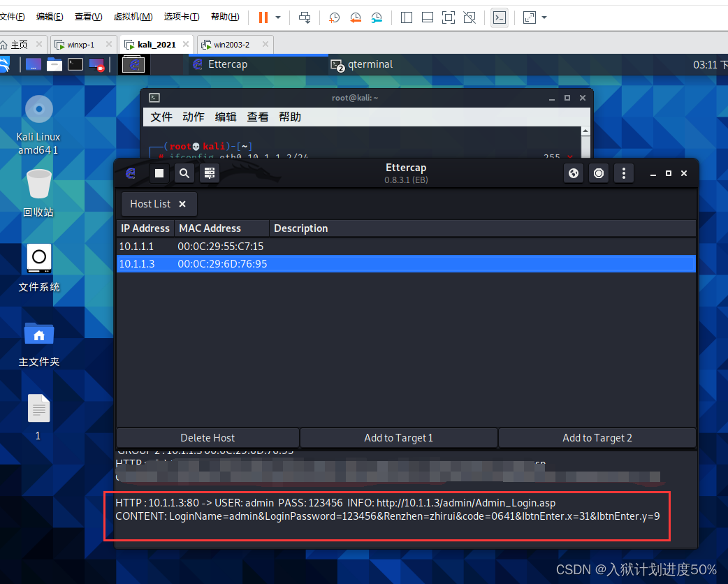This screenshot has width=728, height=584.
Task: Open the Ettercap MITM menu globe icon
Action: (x=574, y=173)
